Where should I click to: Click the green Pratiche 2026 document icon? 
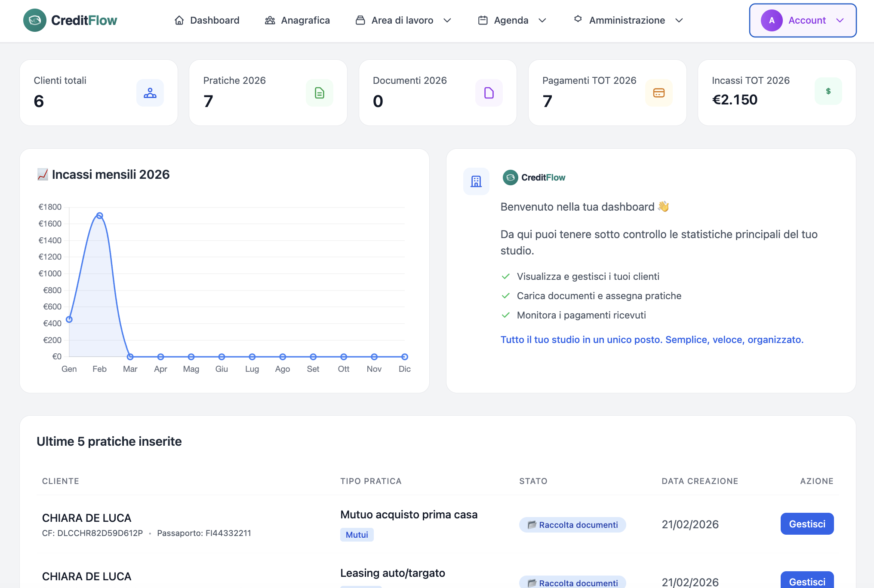pyautogui.click(x=319, y=93)
